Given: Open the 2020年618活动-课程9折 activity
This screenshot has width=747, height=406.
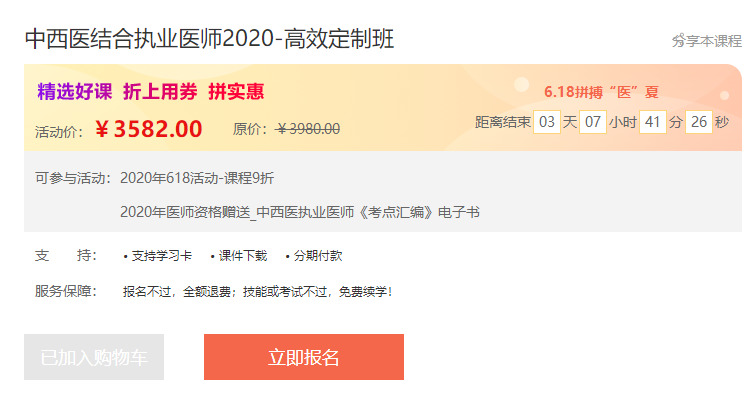Looking at the screenshot, I should [x=196, y=178].
